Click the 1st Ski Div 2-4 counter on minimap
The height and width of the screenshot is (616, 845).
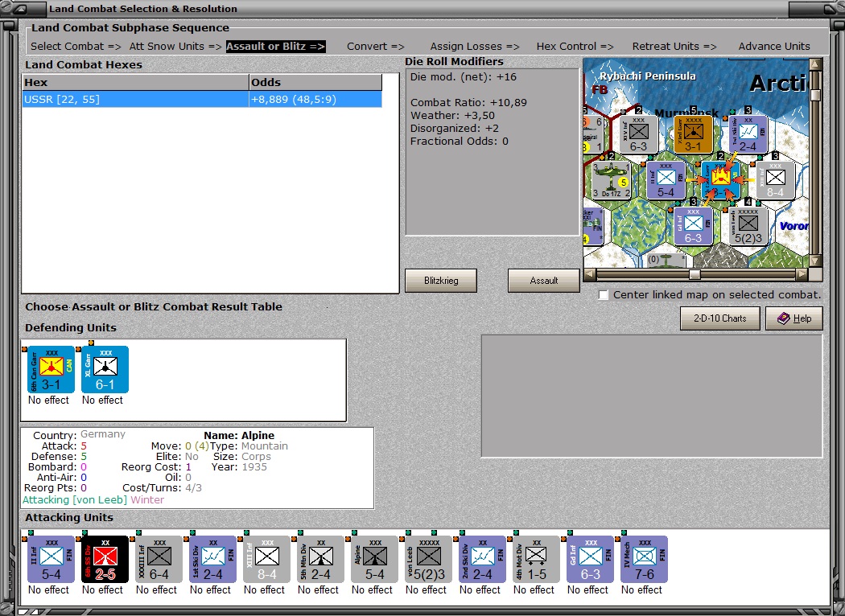(x=748, y=134)
